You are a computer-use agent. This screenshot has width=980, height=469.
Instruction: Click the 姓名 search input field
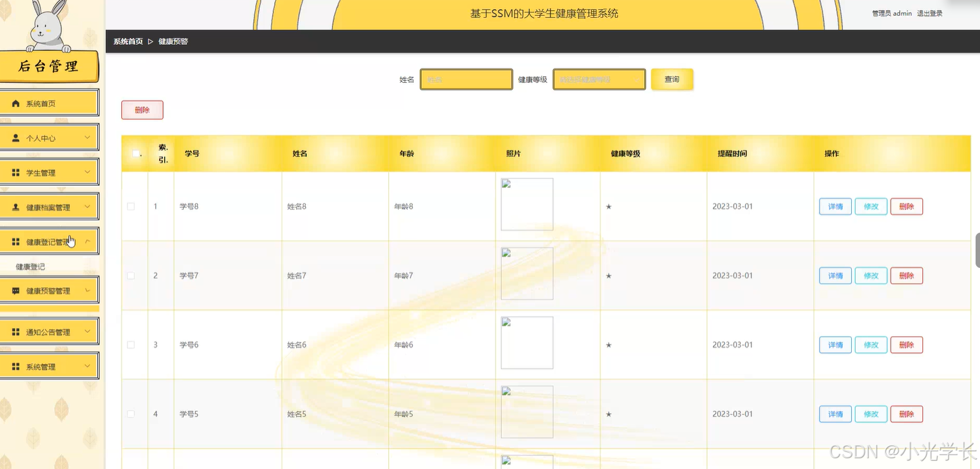(467, 80)
